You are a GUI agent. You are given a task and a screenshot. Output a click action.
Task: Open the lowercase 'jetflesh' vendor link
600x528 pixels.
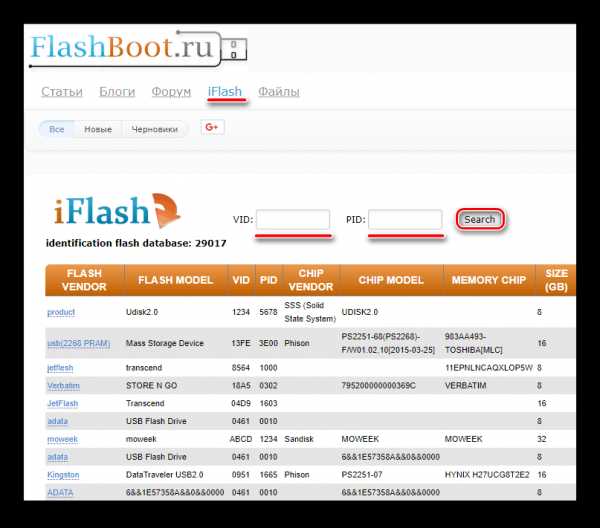(60, 368)
